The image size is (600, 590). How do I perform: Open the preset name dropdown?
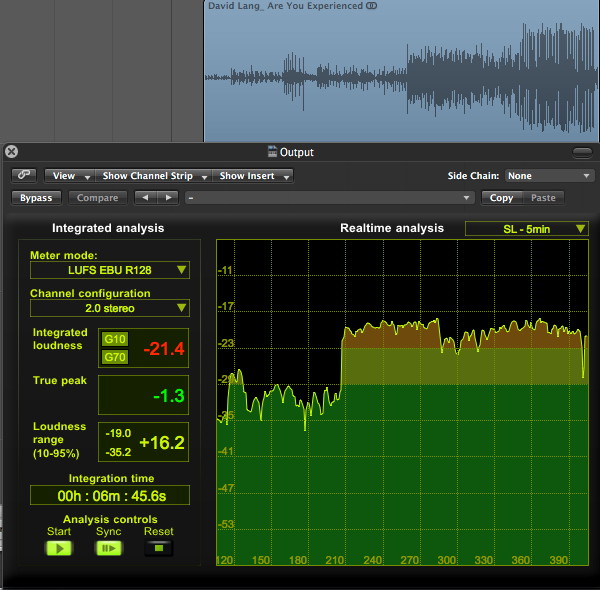coord(329,198)
